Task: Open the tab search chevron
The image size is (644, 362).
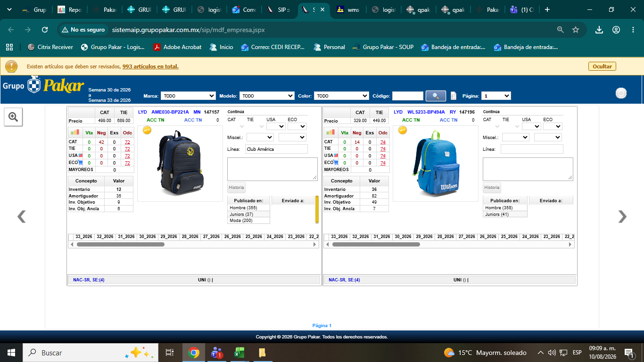Action: tap(9, 9)
